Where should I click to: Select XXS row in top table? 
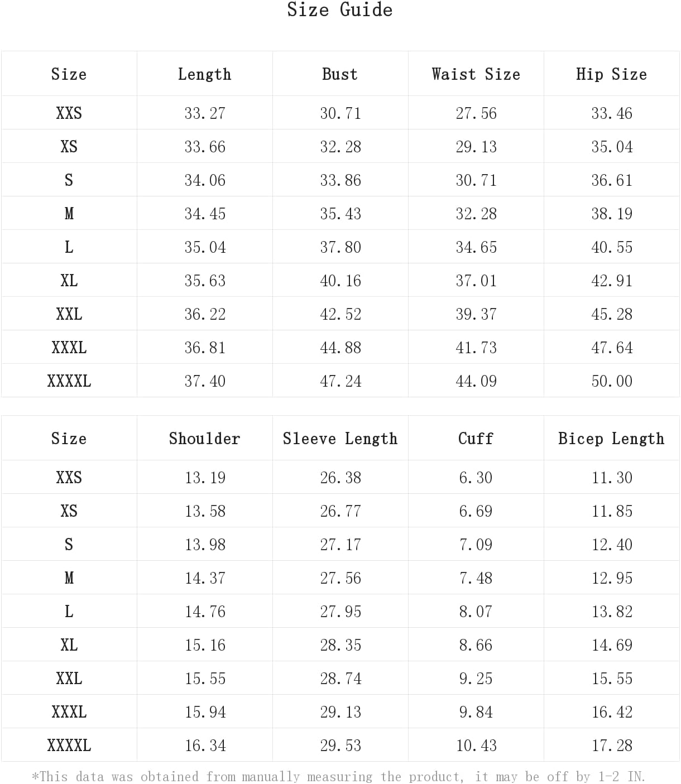tap(341, 113)
